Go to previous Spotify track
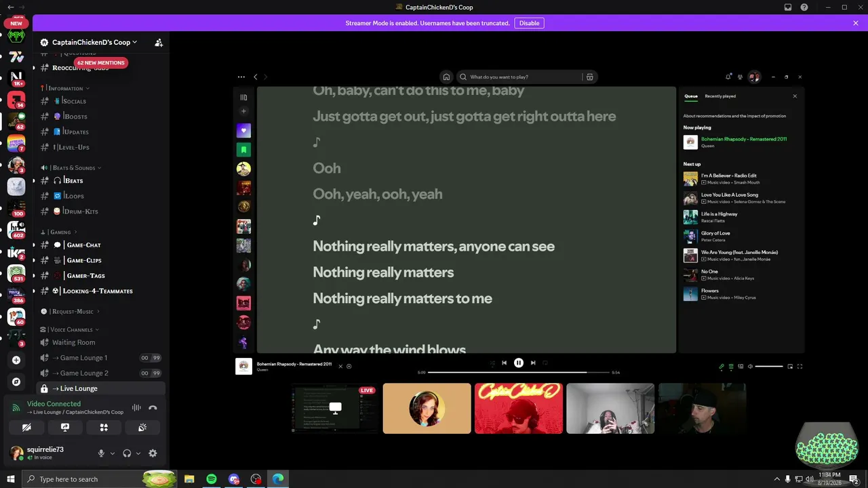 pos(504,363)
